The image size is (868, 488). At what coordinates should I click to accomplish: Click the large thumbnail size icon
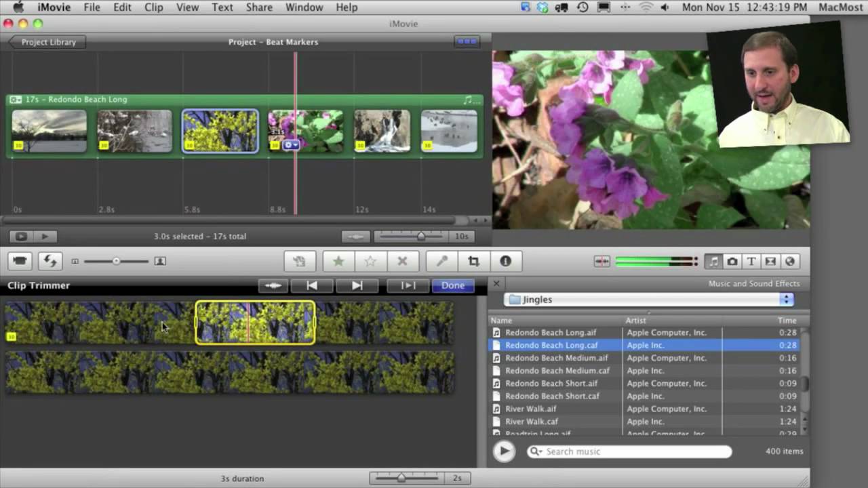click(x=160, y=261)
